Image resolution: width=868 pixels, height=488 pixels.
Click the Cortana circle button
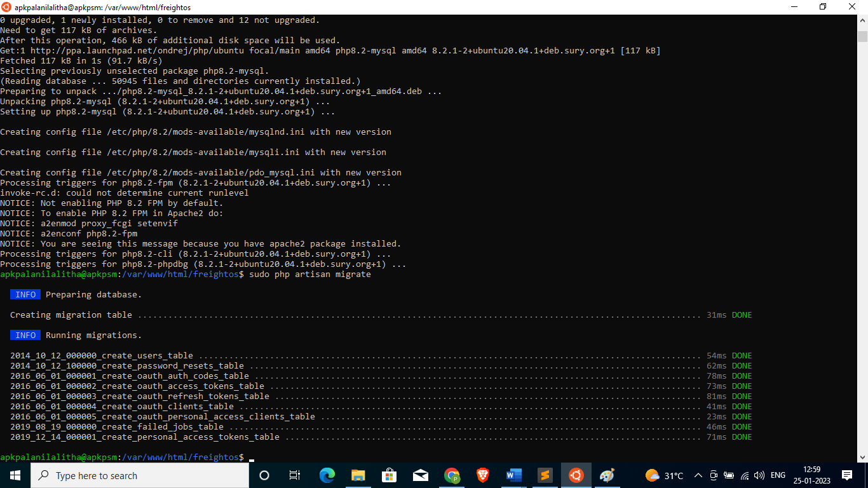click(x=264, y=475)
